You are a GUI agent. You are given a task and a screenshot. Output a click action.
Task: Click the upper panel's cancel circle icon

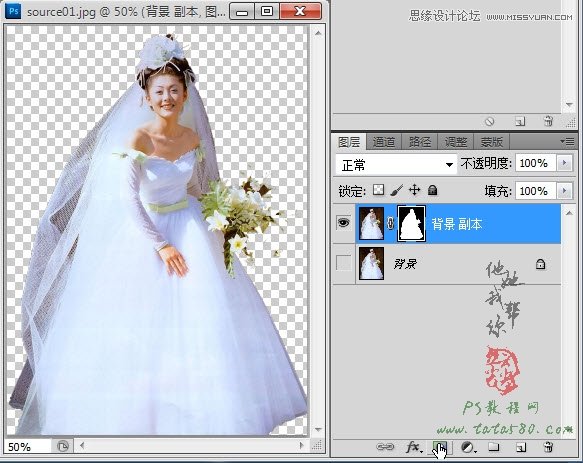point(490,121)
